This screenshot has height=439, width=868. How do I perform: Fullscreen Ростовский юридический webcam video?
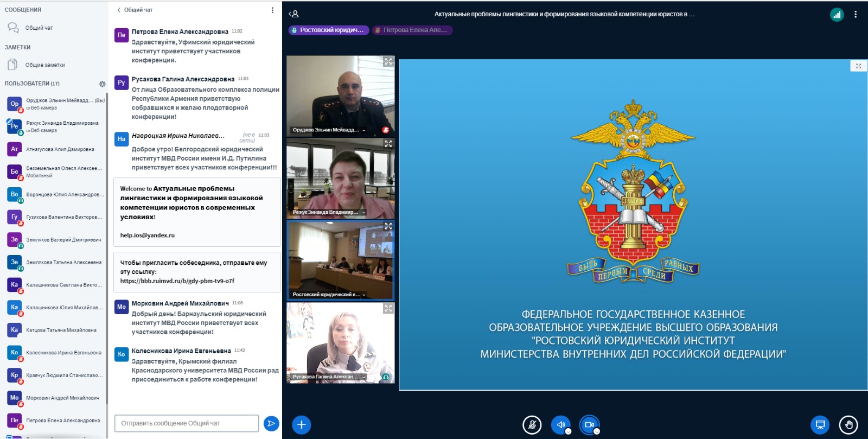pos(388,226)
